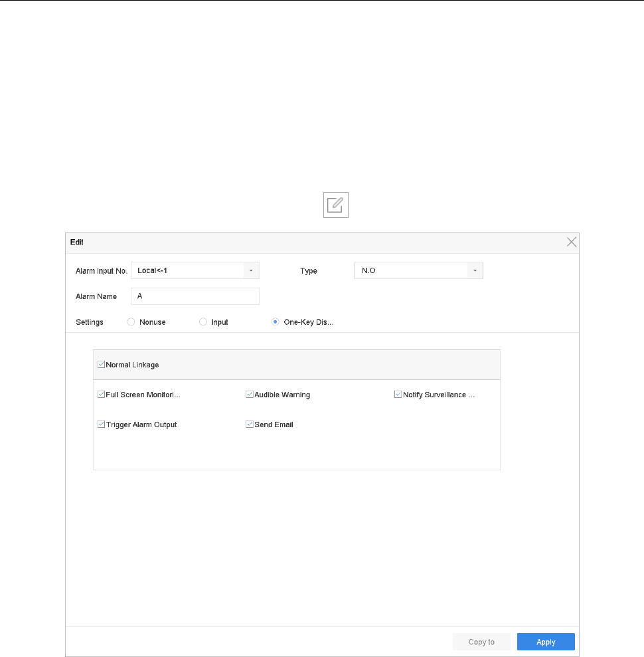Select the Nonuse radio button
The width and height of the screenshot is (644, 657).
(131, 322)
